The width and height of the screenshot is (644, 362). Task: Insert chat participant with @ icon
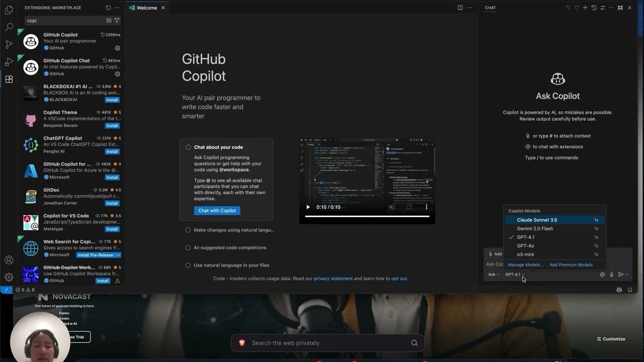click(x=602, y=275)
